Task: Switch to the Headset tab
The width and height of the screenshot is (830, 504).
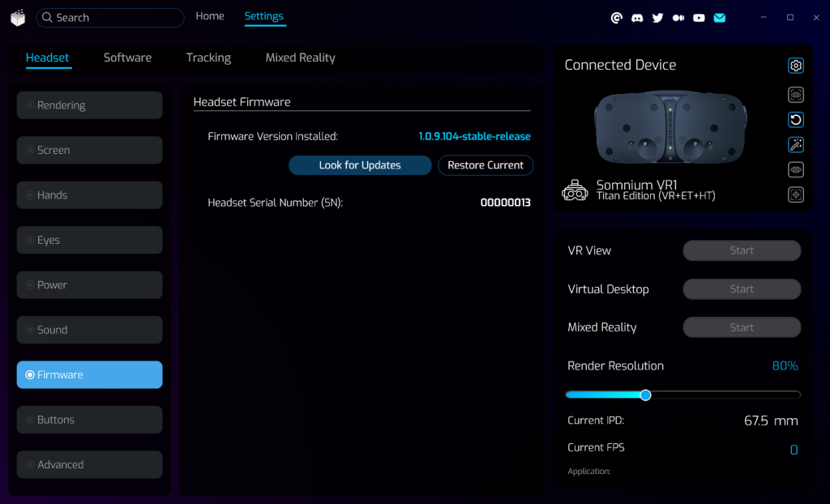Action: click(47, 58)
